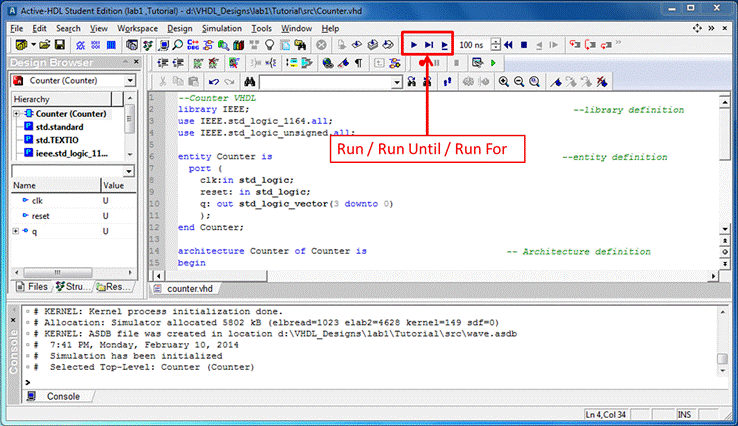Click the outdent block icon in editor toolbar
This screenshot has height=426, width=738.
tap(178, 63)
